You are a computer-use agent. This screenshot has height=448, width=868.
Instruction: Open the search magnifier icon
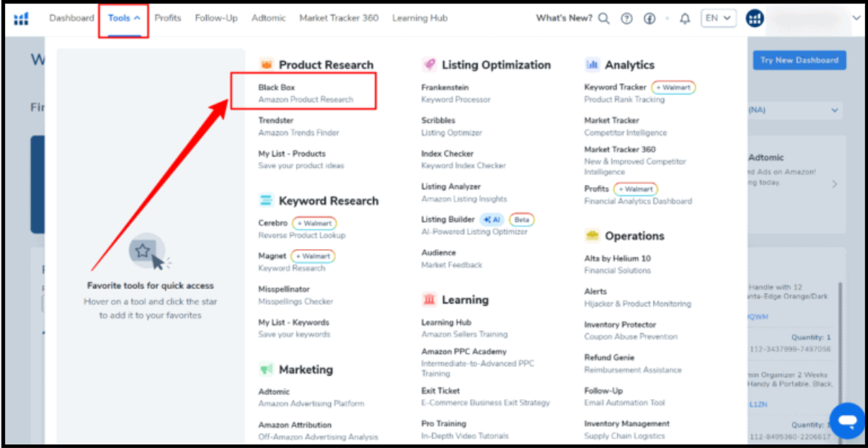point(603,18)
